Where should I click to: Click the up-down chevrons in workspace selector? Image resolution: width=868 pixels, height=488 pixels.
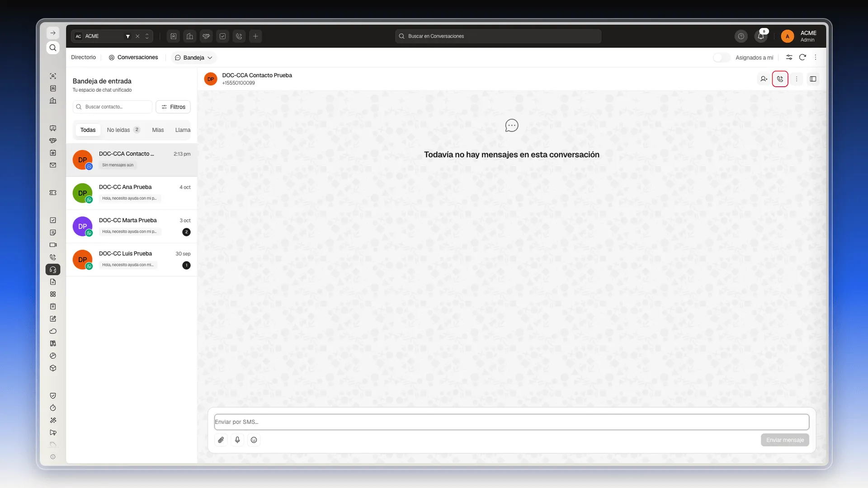click(x=147, y=36)
